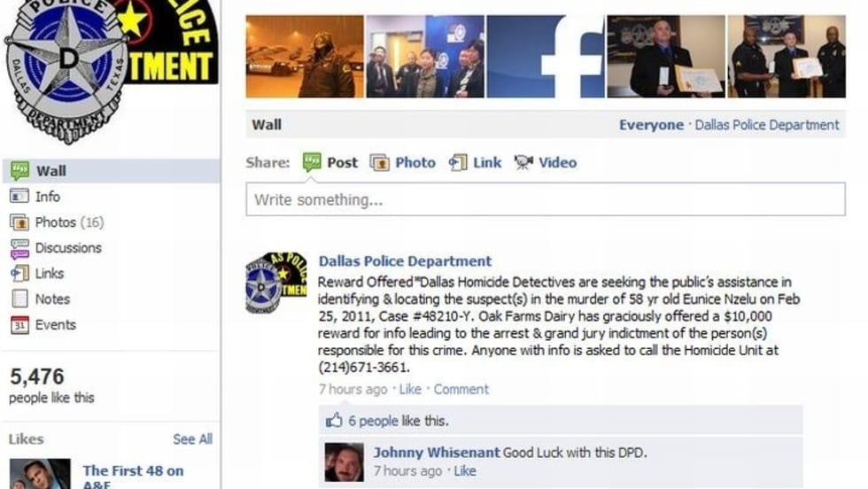The image size is (868, 489).
Task: Like the Reward Offered post
Action: click(x=410, y=389)
